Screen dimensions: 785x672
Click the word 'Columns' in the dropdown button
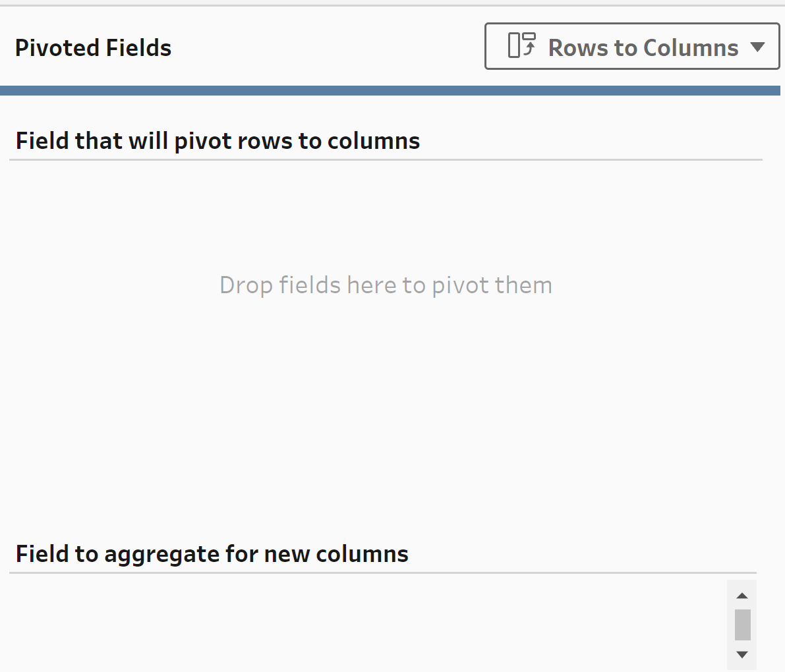(691, 47)
